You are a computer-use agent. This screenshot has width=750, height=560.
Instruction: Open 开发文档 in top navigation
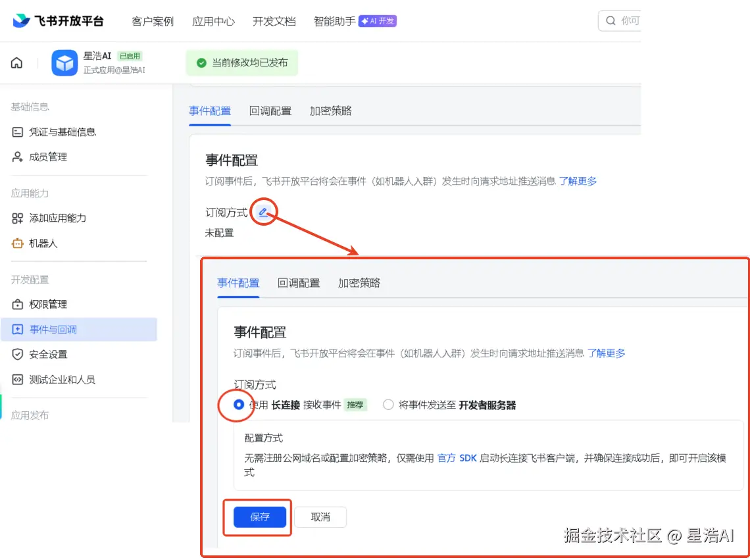(274, 21)
